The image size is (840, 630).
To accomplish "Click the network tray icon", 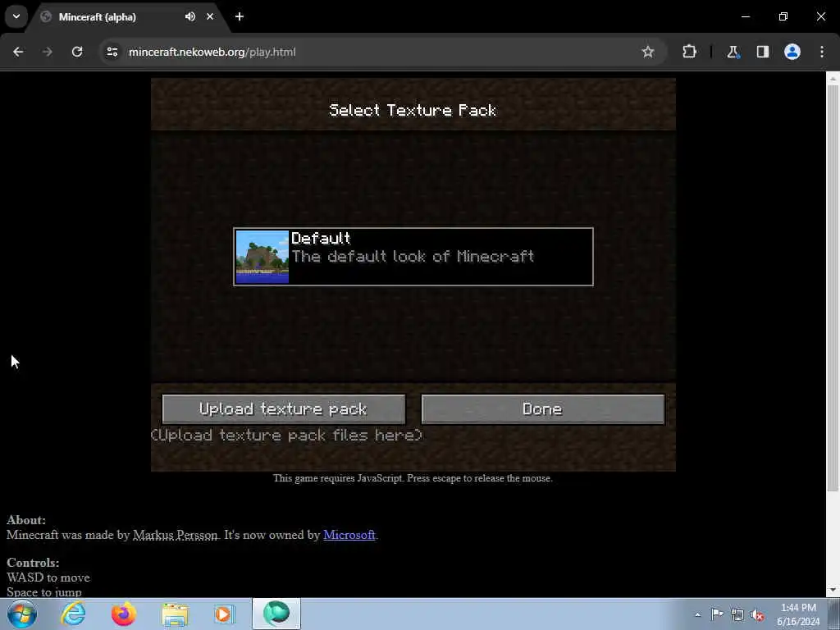I will click(x=737, y=615).
